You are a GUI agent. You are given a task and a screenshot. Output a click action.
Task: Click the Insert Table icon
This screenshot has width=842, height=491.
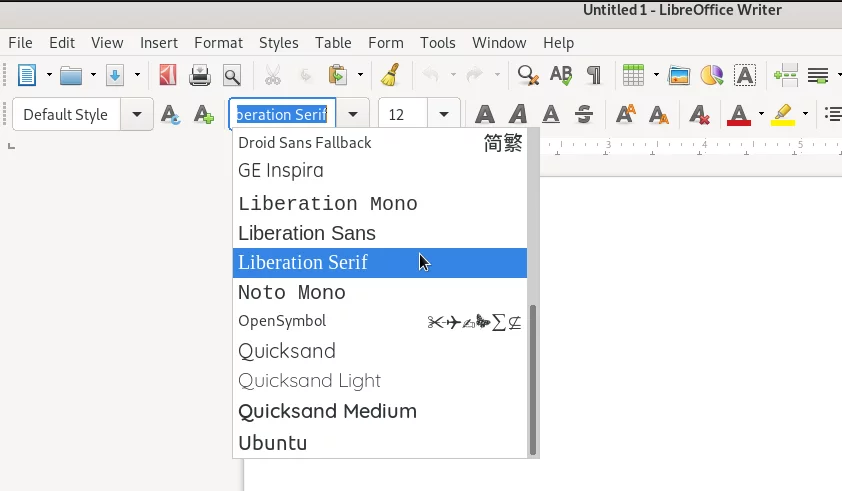point(633,75)
